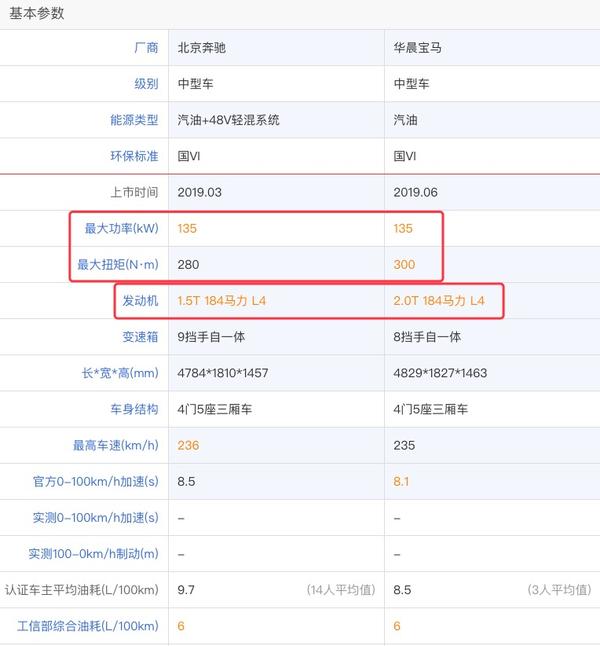Click the 最高车速(km/h) label
The image size is (600, 646).
coord(116,445)
